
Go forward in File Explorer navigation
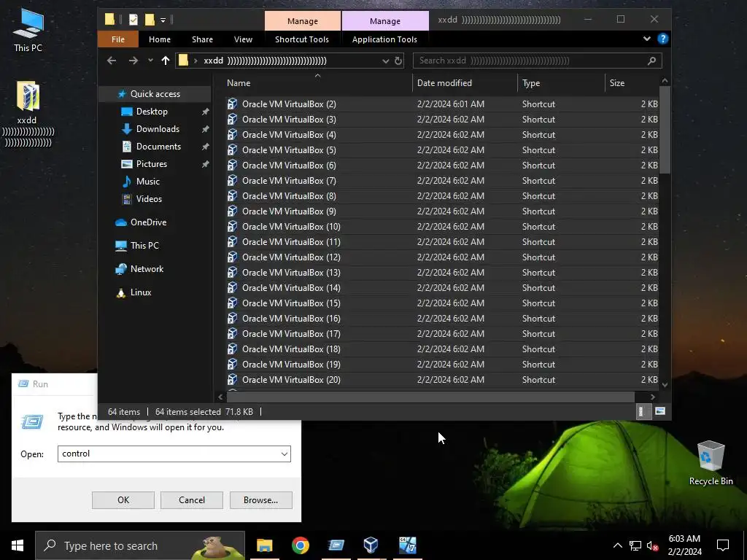[133, 61]
